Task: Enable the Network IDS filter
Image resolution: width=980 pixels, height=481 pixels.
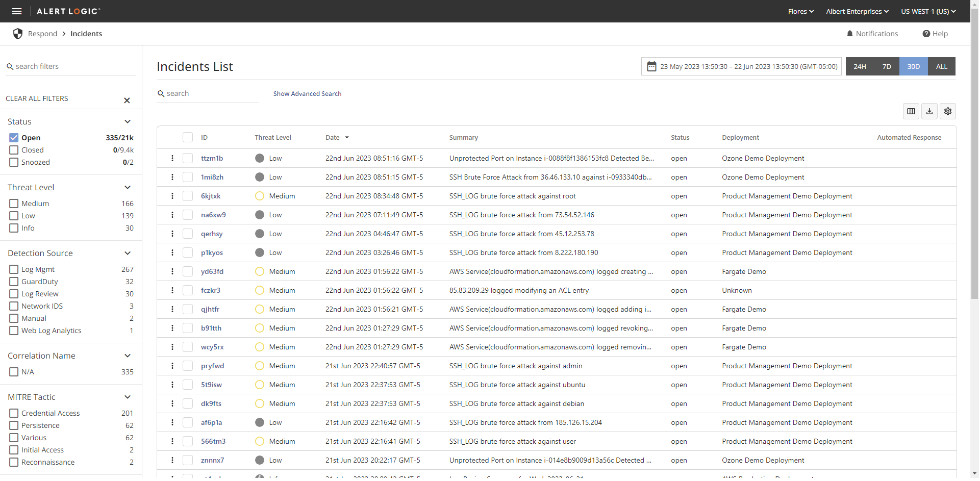Action: coord(14,306)
